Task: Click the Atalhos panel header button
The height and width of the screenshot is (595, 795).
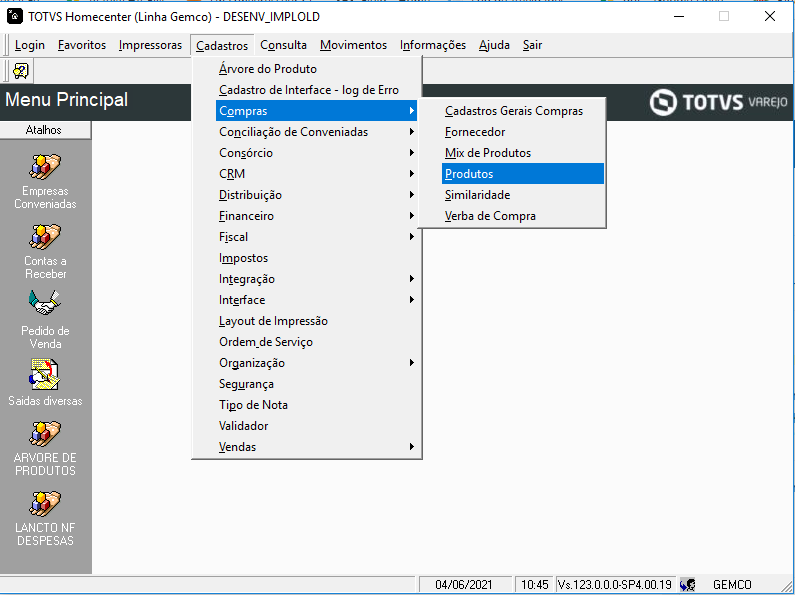Action: pyautogui.click(x=45, y=130)
